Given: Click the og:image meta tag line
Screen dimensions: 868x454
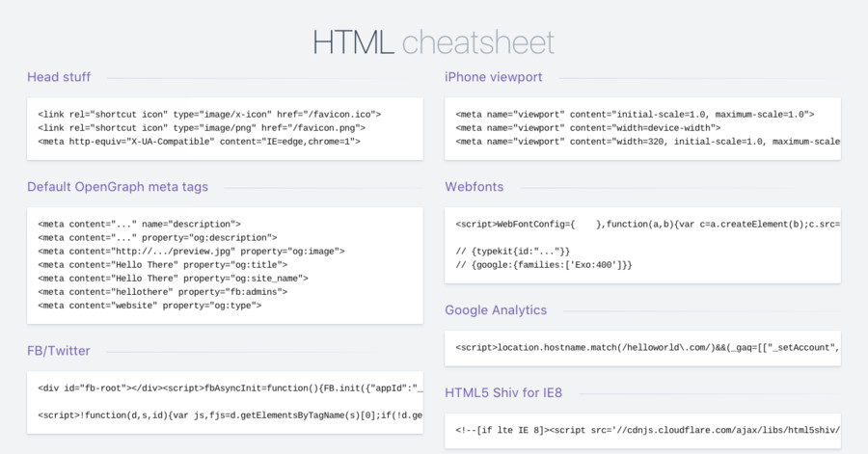Looking at the screenshot, I should 191,251.
